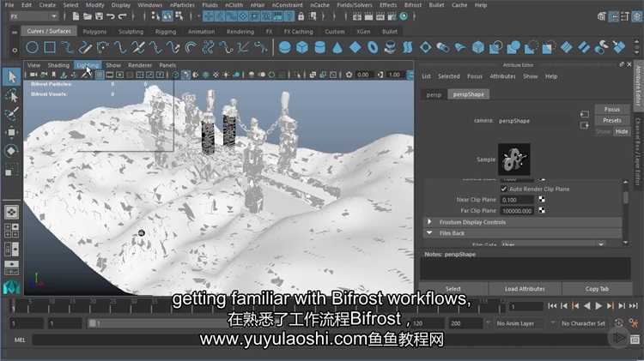Click the MEL command line field
This screenshot has width=644, height=361.
coord(319,340)
